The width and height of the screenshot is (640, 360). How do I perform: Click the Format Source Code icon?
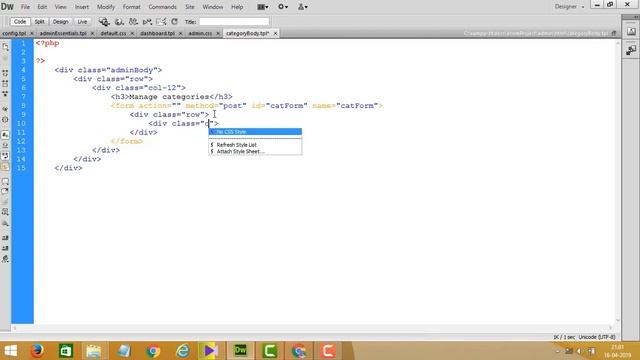click(x=5, y=259)
